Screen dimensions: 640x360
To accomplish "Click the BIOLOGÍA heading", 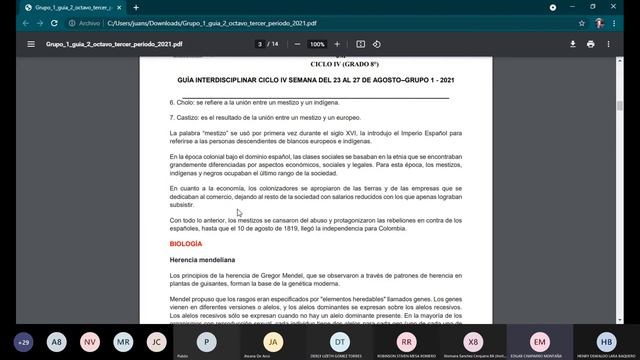I will (x=186, y=244).
